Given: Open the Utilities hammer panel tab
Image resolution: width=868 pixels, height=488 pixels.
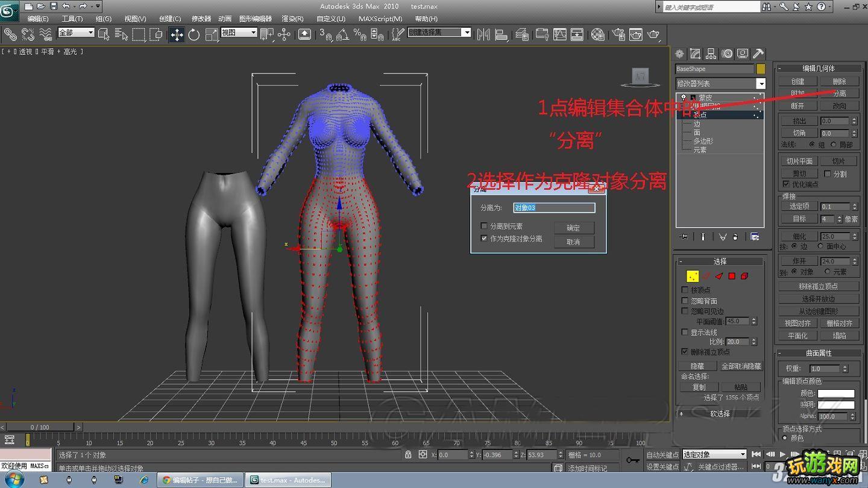Looking at the screenshot, I should tap(758, 54).
